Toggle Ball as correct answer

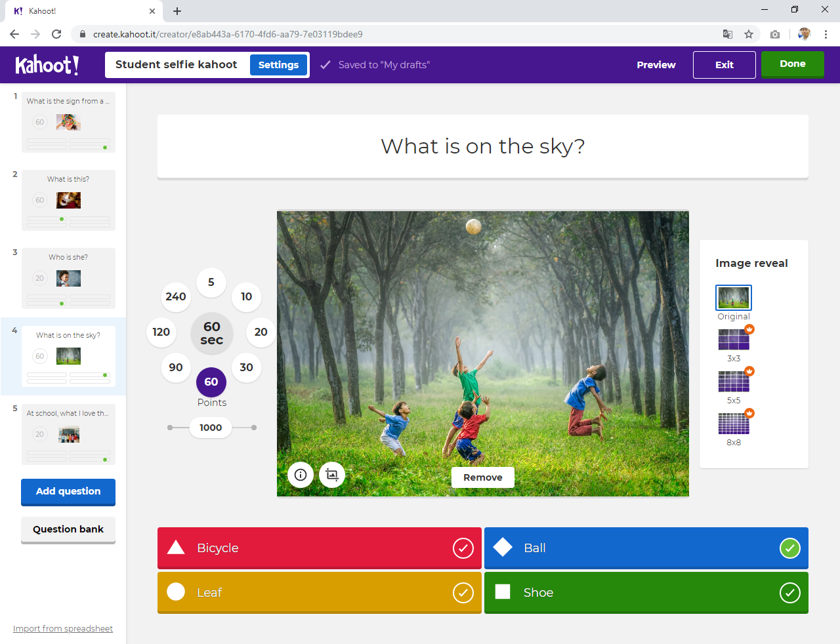[789, 548]
